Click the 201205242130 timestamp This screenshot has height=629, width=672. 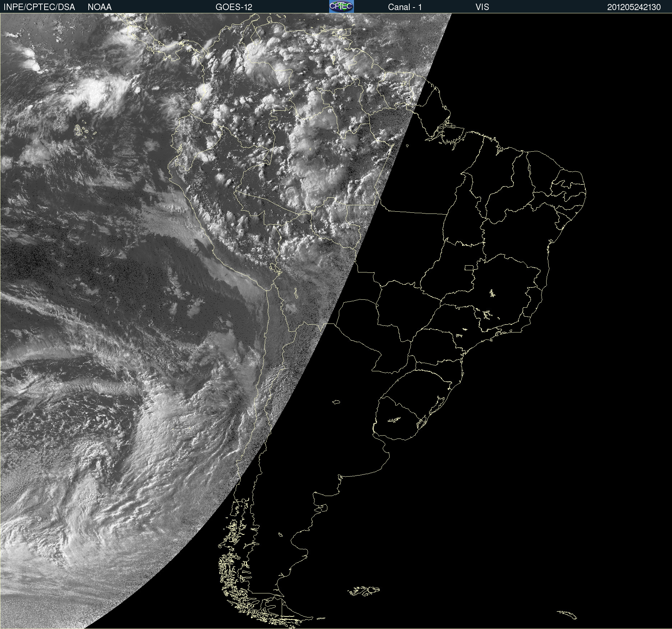634,7
